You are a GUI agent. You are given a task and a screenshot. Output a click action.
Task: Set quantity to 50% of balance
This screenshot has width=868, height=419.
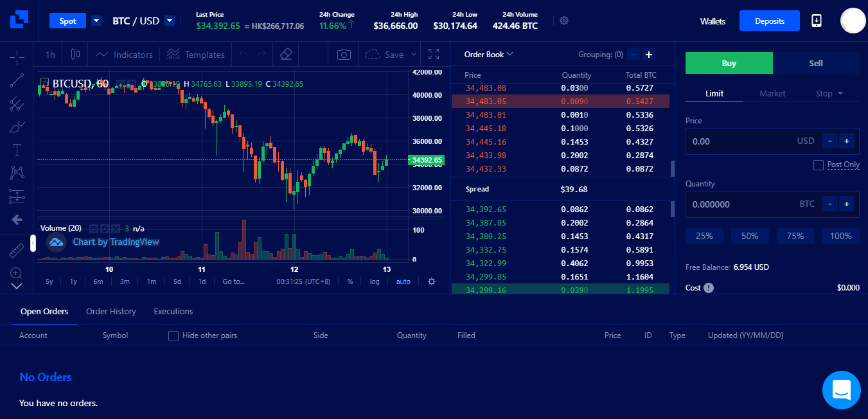[x=750, y=236]
